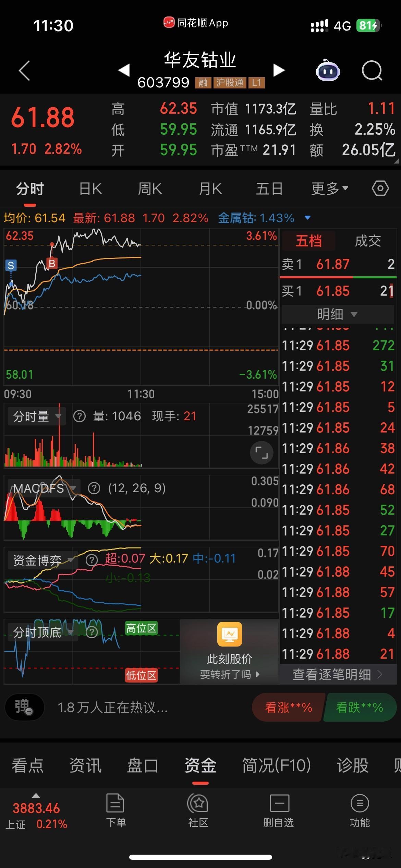Image resolution: width=401 pixels, height=868 pixels.
Task: Change the 资金博弈 indicator dropdown
Action: [x=42, y=560]
